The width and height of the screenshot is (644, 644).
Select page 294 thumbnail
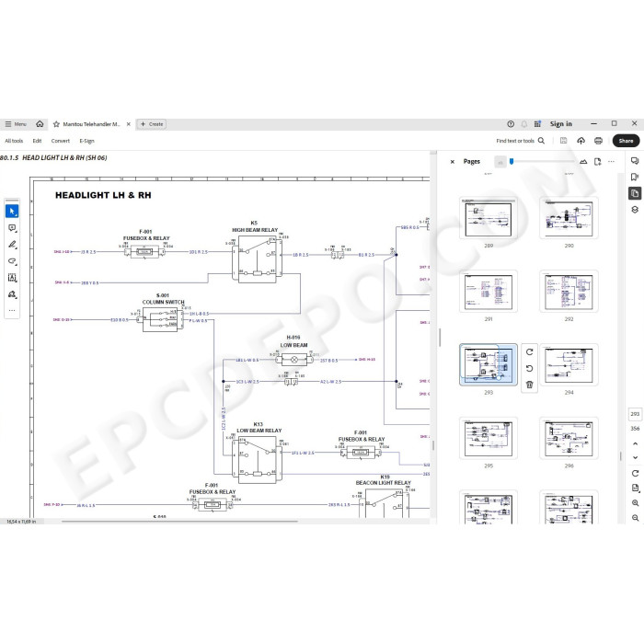tap(569, 365)
